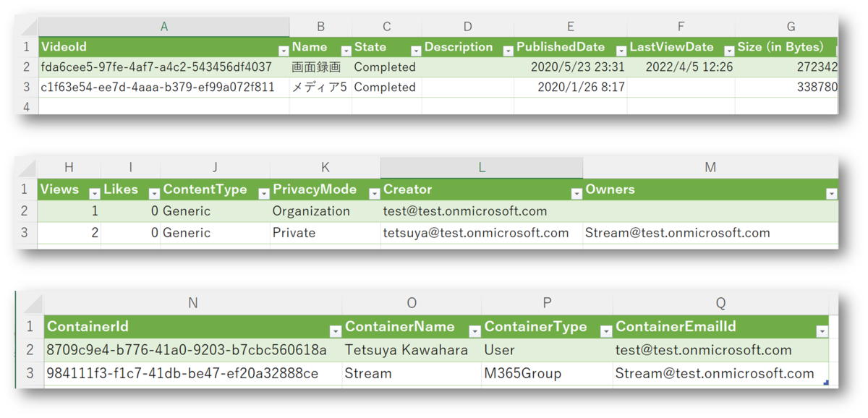The image size is (868, 418).
Task: Select column E header
Action: 571,27
